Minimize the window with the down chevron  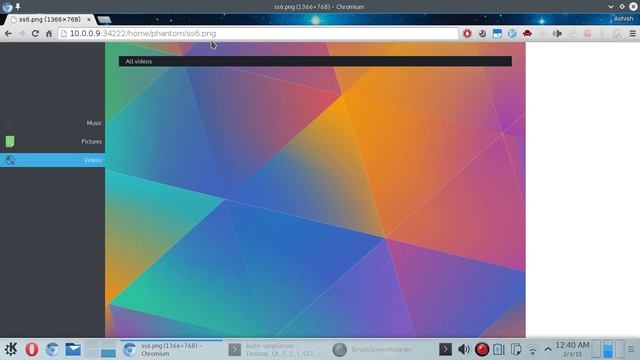coord(611,7)
